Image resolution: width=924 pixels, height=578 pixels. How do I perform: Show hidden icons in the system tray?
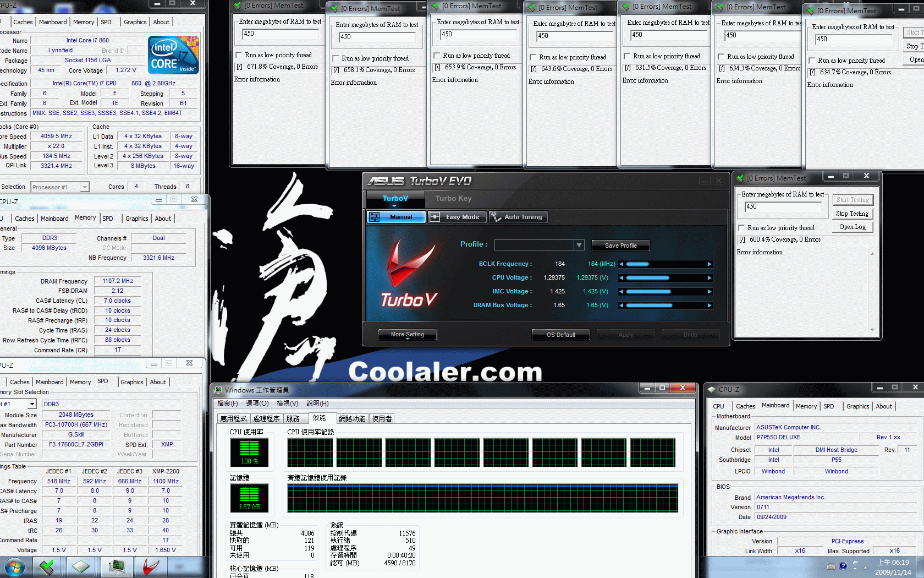click(865, 567)
